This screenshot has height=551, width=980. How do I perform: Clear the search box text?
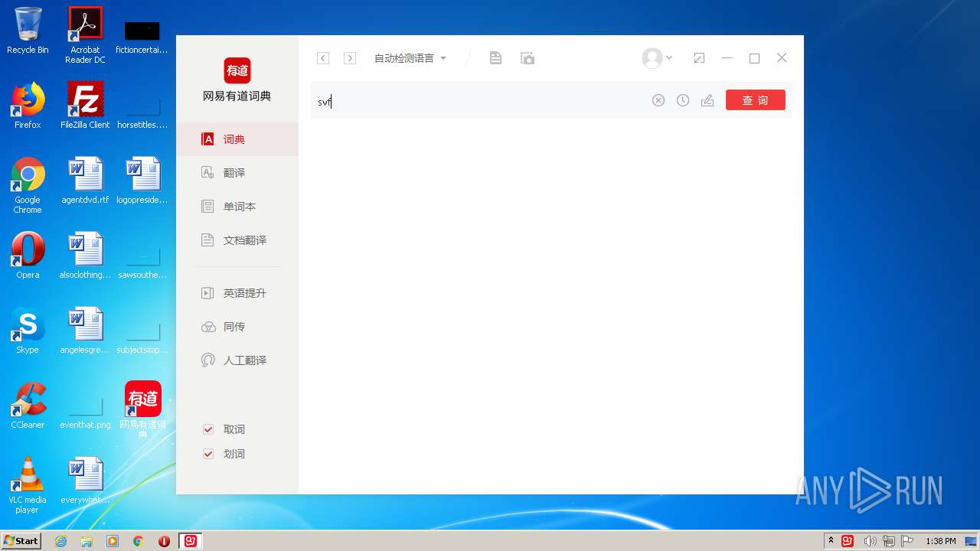[x=658, y=100]
